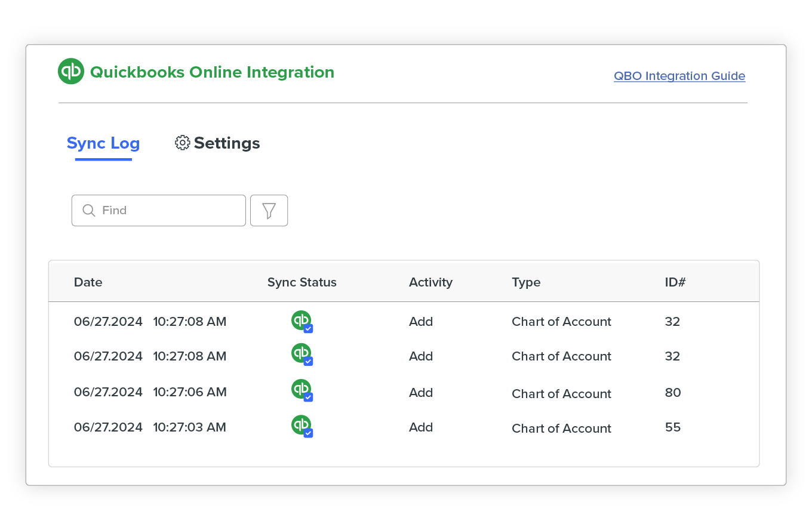
Task: Open the Settings tab
Action: coord(227,143)
